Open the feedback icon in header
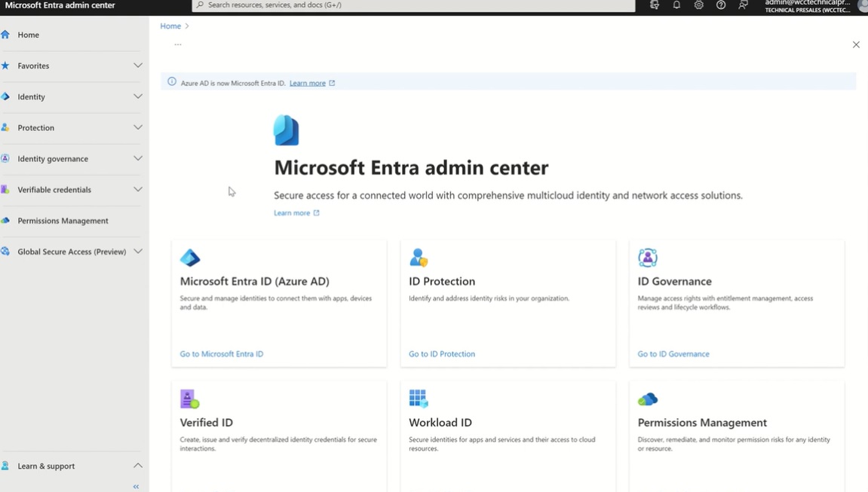 click(744, 5)
